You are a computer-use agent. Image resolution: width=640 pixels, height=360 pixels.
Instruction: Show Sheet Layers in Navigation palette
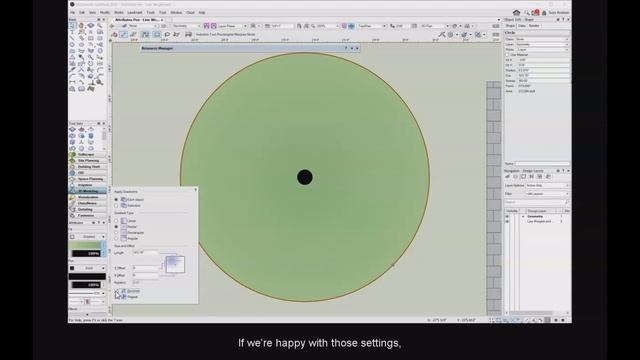point(524,177)
